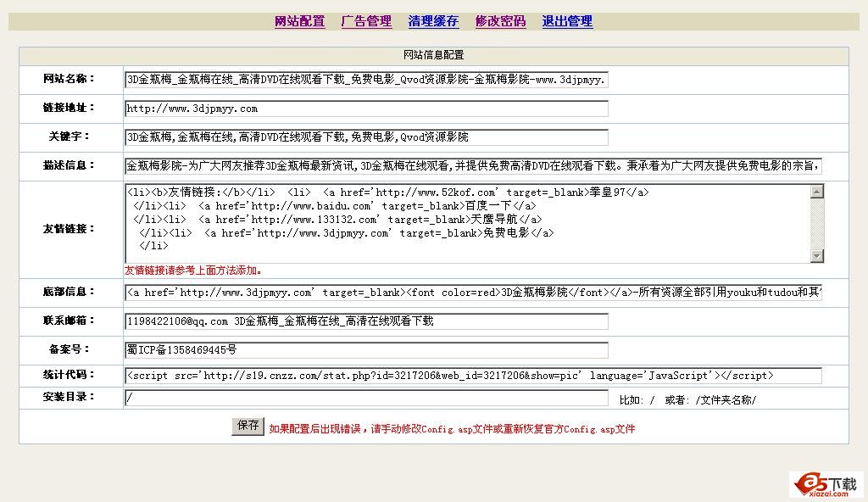Open the 网站配置 menu link
This screenshot has width=868, height=502.
[299, 21]
